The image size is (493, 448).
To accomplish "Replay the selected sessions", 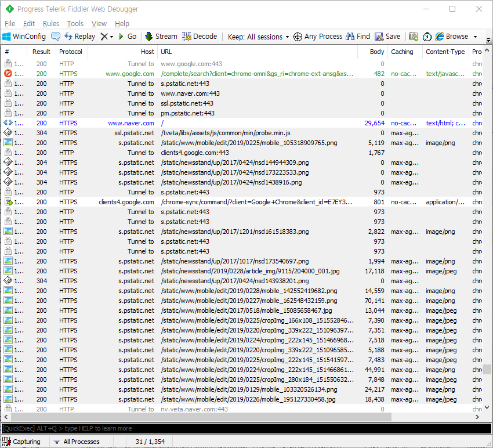I will pos(80,37).
